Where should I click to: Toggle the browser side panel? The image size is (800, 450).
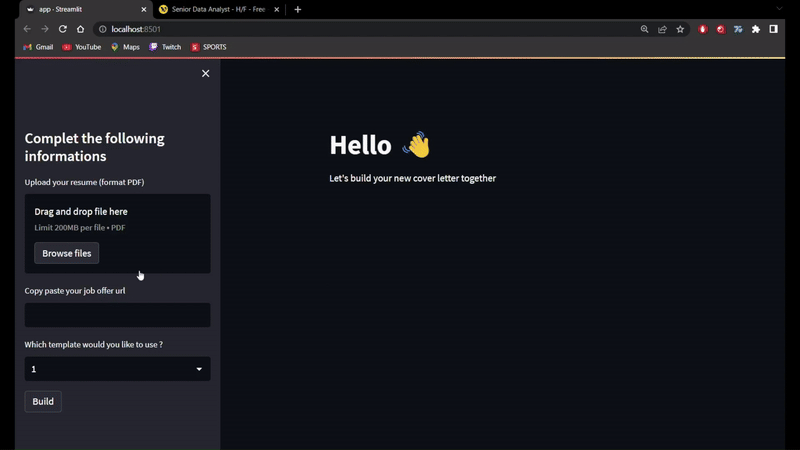(x=773, y=29)
